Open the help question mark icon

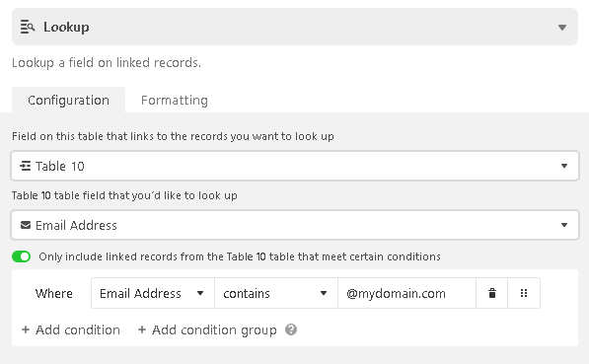coord(291,329)
